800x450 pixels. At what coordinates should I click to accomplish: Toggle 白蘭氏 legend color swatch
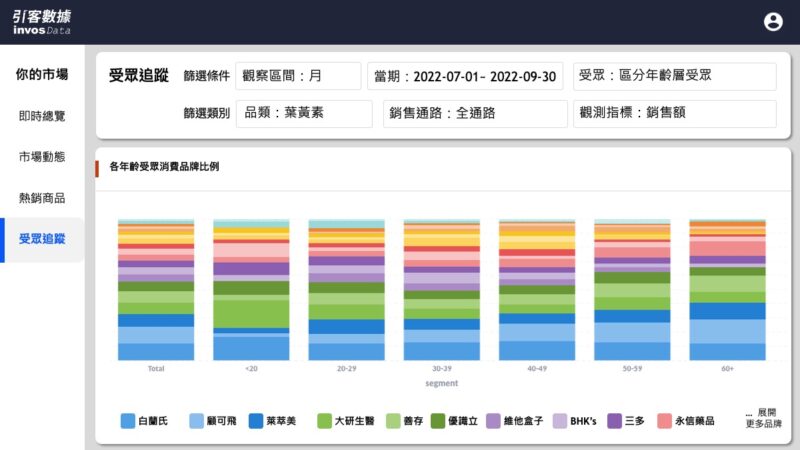[127, 421]
